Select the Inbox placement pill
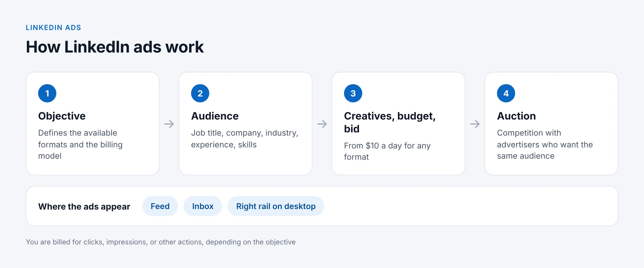This screenshot has width=644, height=268. (x=203, y=206)
